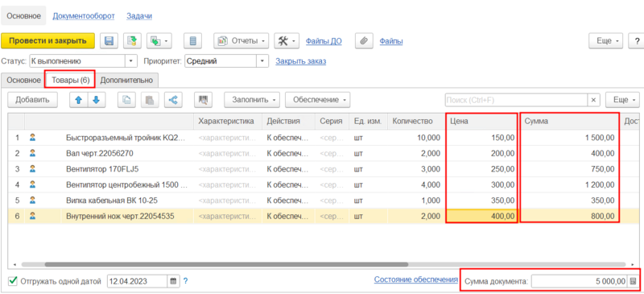Move row up with arrow icon
The width and height of the screenshot is (644, 294).
click(78, 100)
